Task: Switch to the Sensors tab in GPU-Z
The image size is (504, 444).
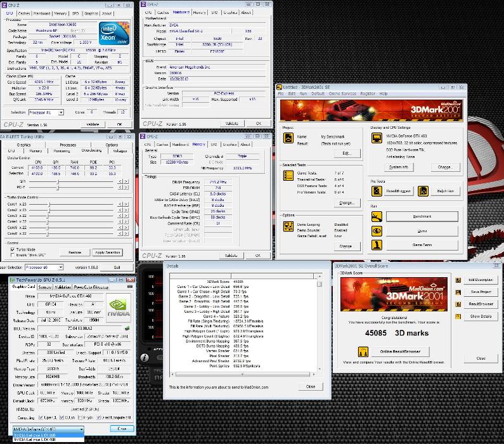Action: (45, 287)
